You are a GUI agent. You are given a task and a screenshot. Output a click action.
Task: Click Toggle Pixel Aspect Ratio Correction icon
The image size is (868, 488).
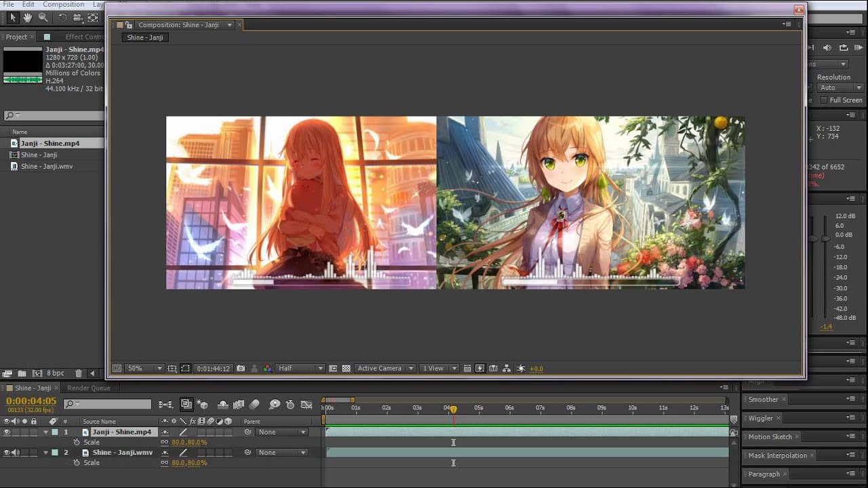click(467, 369)
